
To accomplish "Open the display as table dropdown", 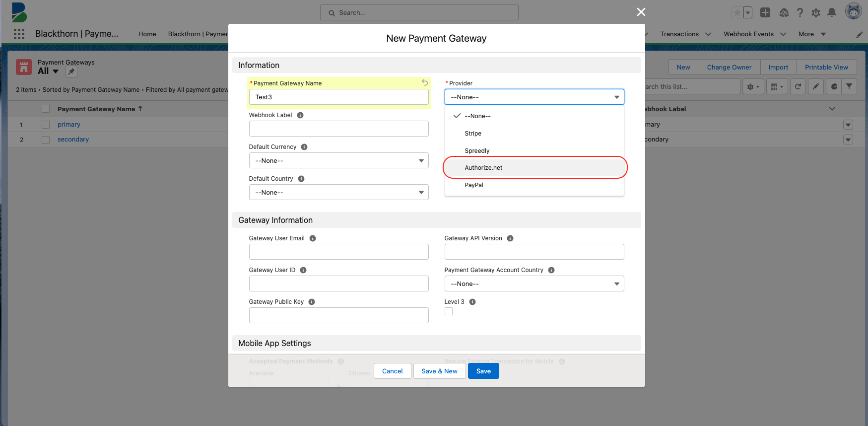I will [777, 86].
